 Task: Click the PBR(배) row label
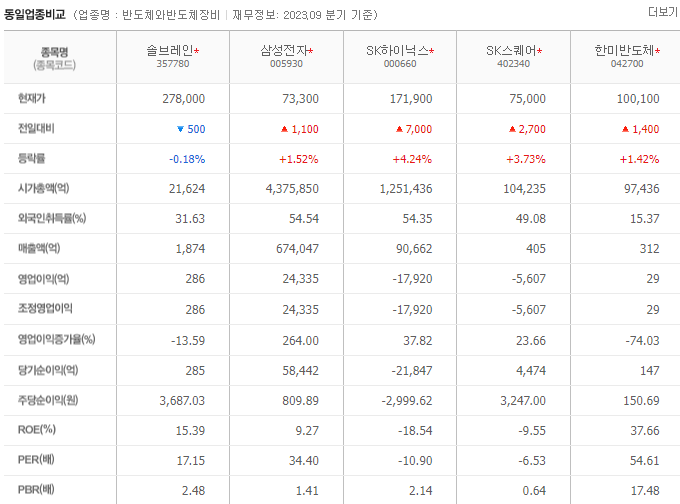pyautogui.click(x=36, y=490)
